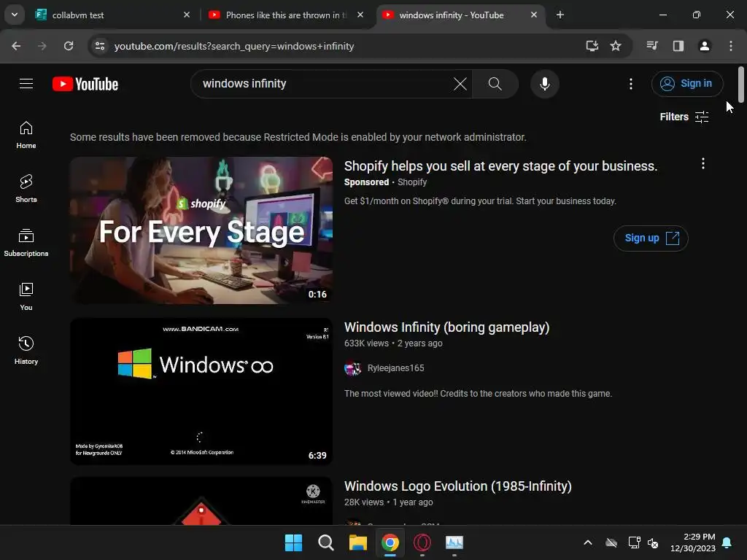
Task: Close the Phones like this tab
Action: [x=360, y=15]
